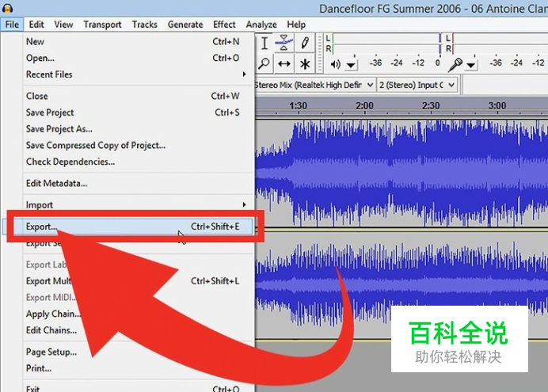Click the 2:00 mark on timeline ruler
548x392 pixels.
pos(364,105)
